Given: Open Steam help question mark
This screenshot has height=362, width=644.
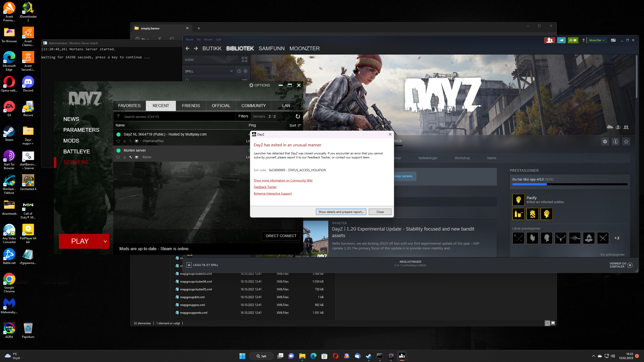Looking at the screenshot, I should [x=583, y=40].
